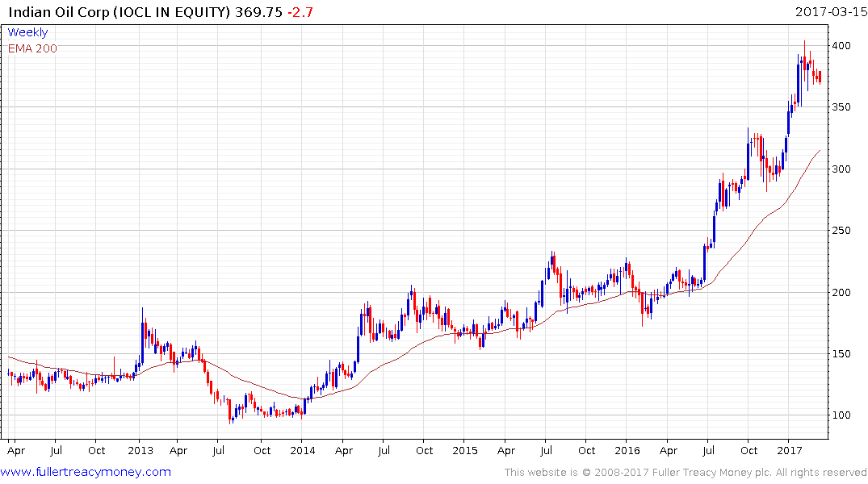Image resolution: width=868 pixels, height=484 pixels.
Task: Select the EMA 200 legend label
Action: click(32, 48)
